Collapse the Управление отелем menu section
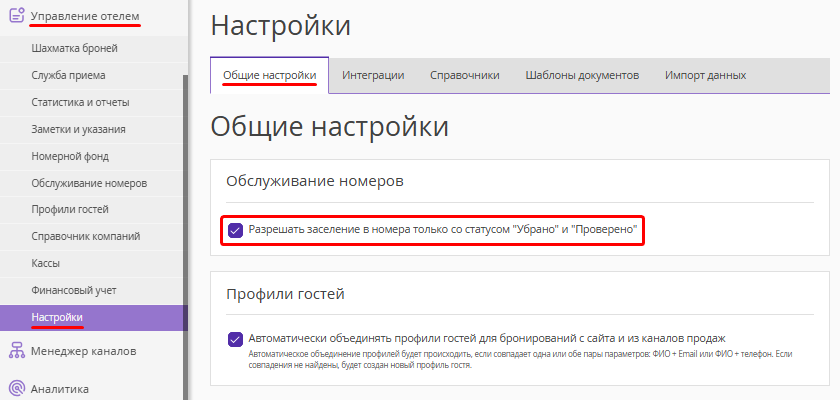This screenshot has width=840, height=400. 85,16
